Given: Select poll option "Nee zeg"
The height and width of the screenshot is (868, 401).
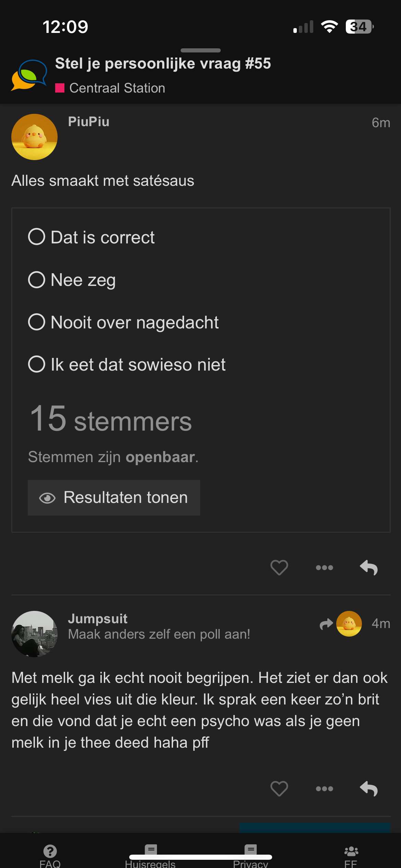Looking at the screenshot, I should click(x=37, y=280).
